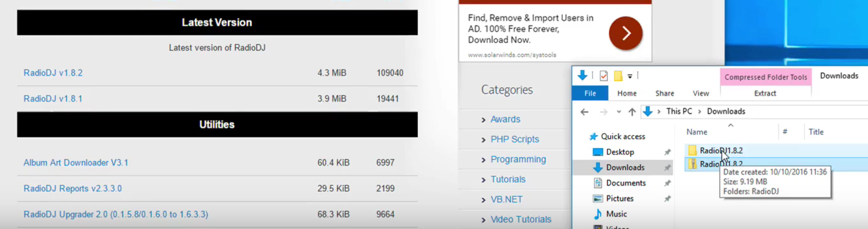Click the Compressed Folder Tools tab header
This screenshot has height=229, width=868.
coord(766,77)
